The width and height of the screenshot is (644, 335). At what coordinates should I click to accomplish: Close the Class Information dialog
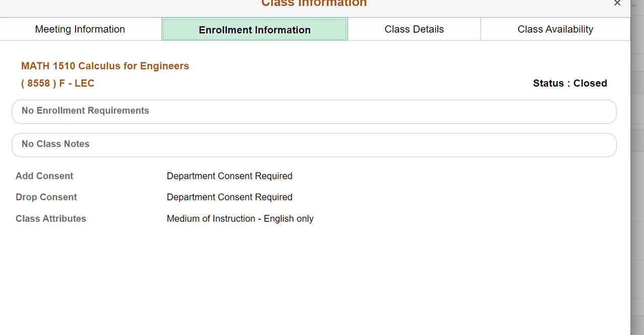pos(617,3)
